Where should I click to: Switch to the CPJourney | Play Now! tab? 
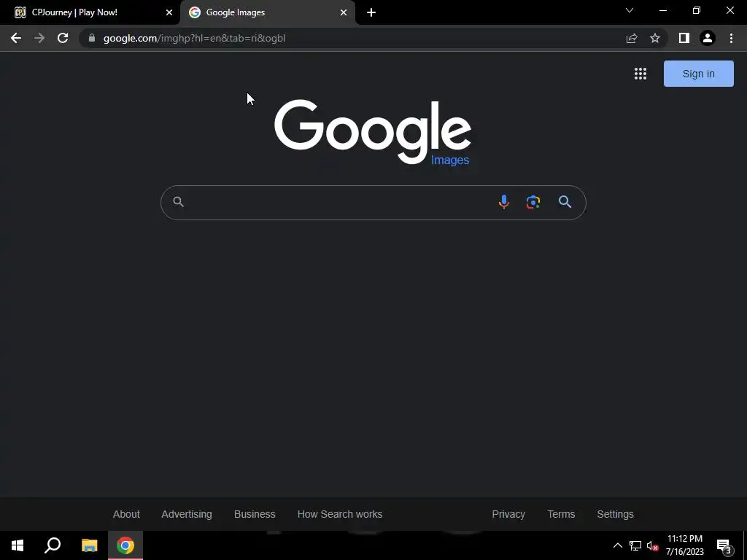coord(90,12)
